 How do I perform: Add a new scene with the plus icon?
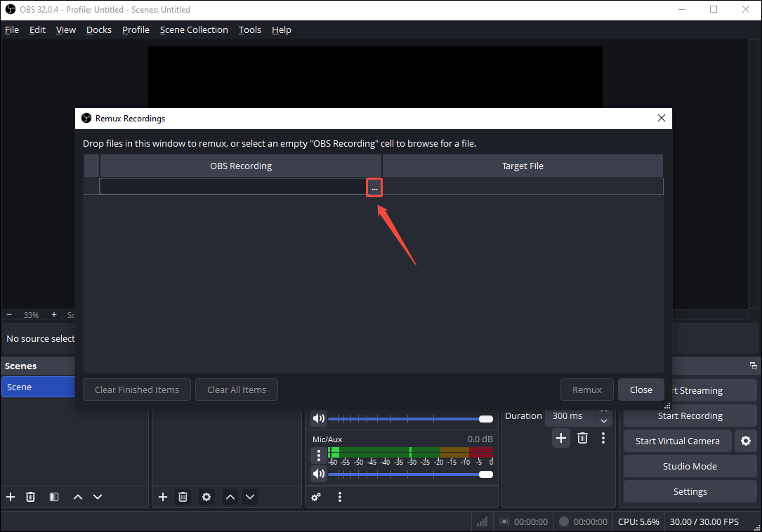point(10,496)
